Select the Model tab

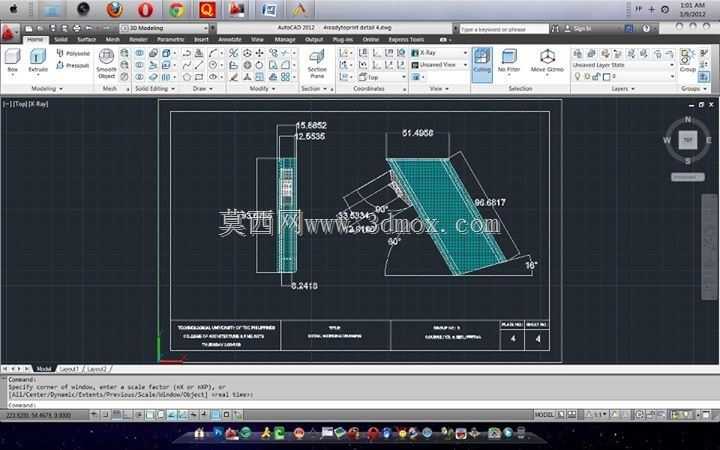pos(44,369)
